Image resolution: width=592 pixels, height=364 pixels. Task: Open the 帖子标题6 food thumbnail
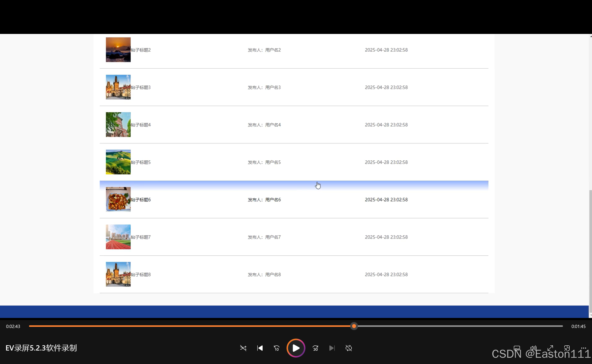(x=118, y=199)
